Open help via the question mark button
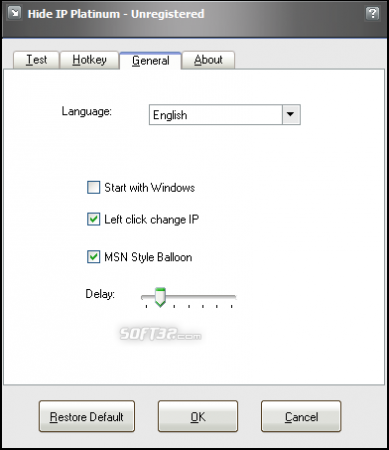The image size is (389, 450). 372,14
